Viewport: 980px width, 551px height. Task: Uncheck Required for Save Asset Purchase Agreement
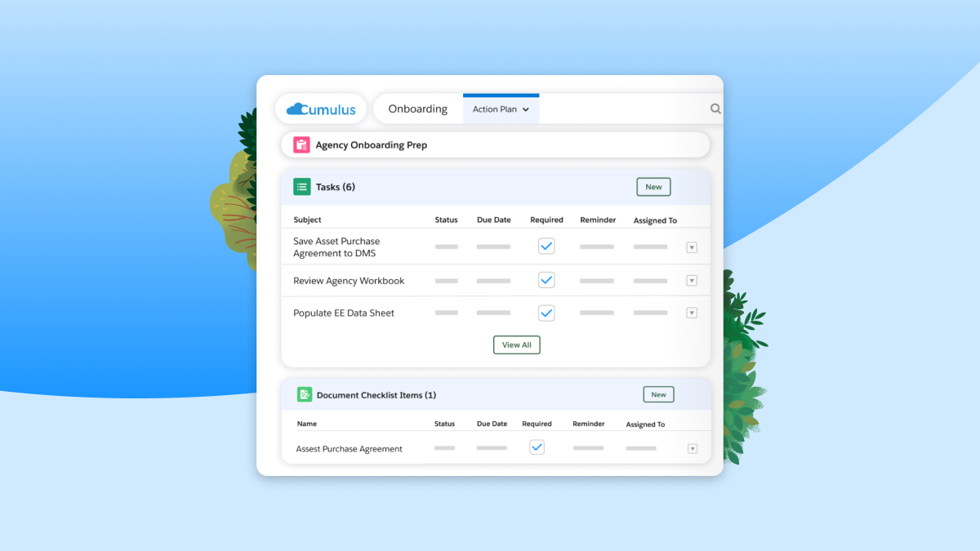pyautogui.click(x=546, y=245)
